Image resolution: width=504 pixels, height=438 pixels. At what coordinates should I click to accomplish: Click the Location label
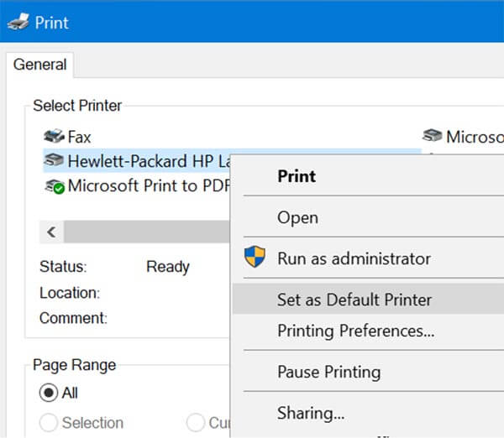tap(70, 293)
